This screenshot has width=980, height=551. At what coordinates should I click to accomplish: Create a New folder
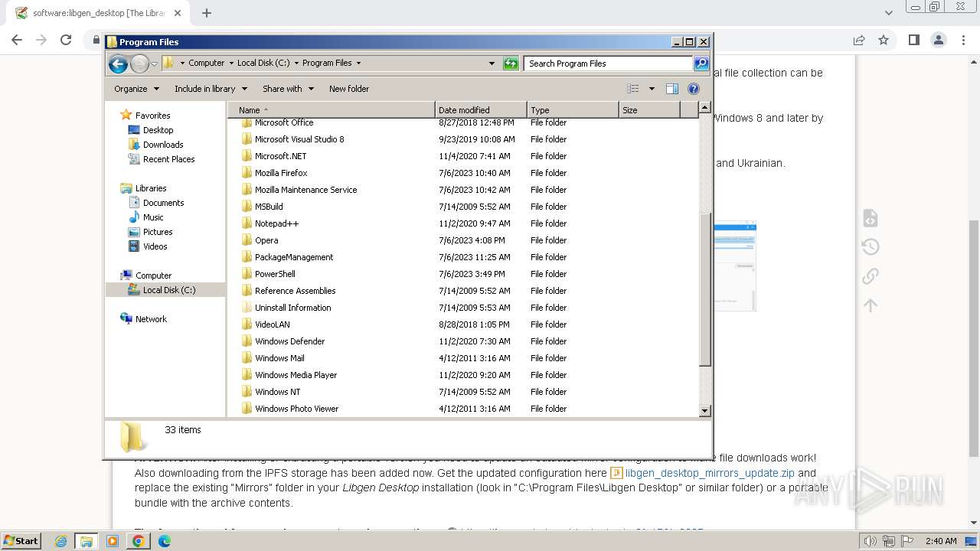(349, 89)
